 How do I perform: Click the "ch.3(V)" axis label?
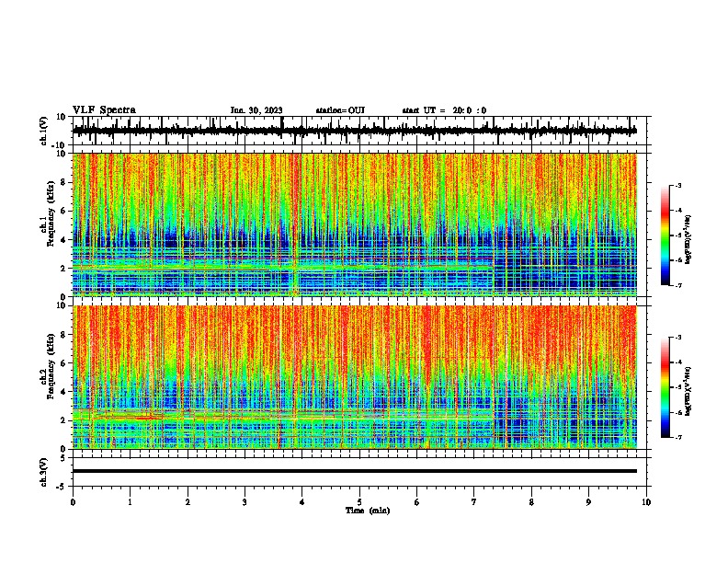coord(44,472)
